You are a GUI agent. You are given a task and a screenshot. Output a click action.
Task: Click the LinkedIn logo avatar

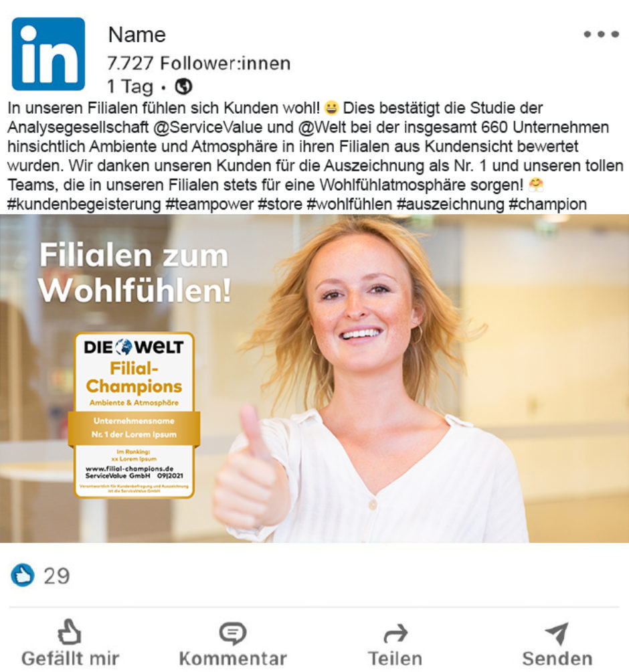coord(48,54)
